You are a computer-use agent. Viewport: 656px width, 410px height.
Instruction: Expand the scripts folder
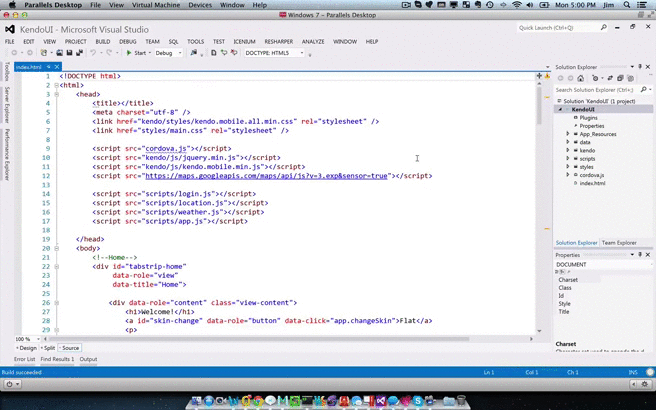(x=568, y=159)
